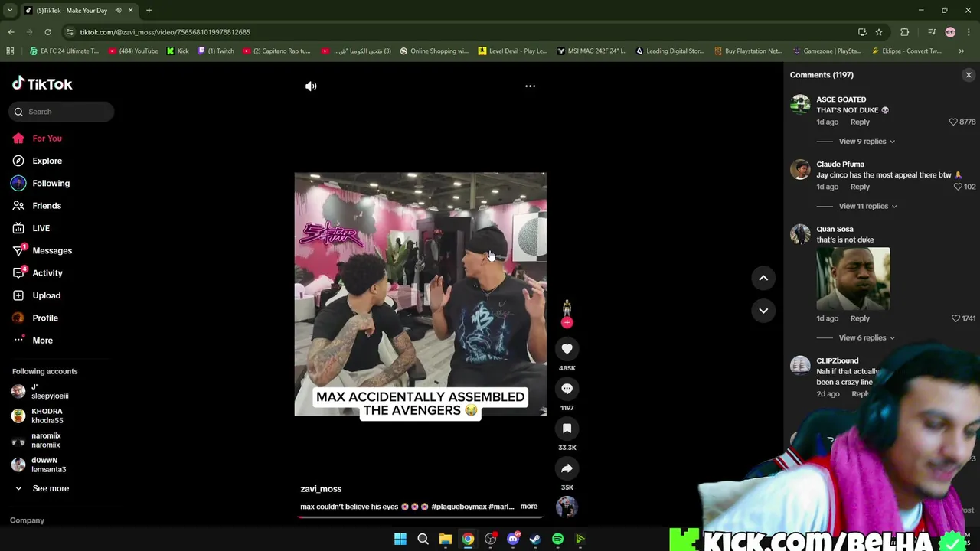The width and height of the screenshot is (980, 551).
Task: Open Spotify from the taskbar
Action: pos(557,540)
